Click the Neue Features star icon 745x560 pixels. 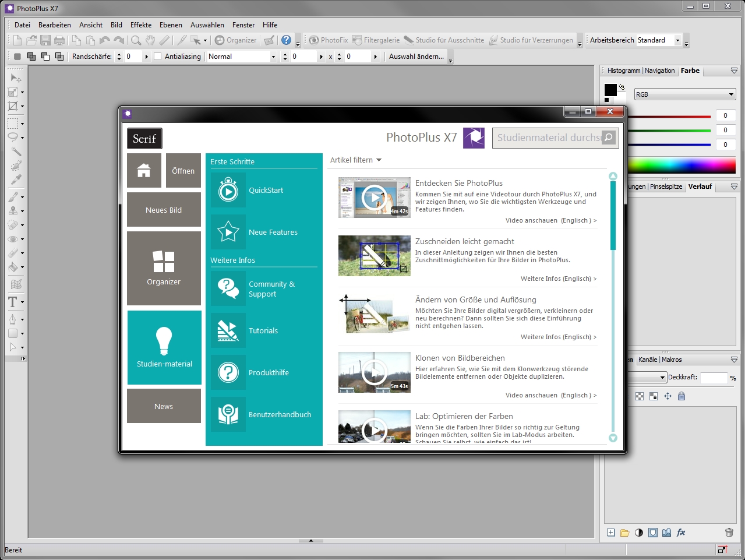click(228, 232)
